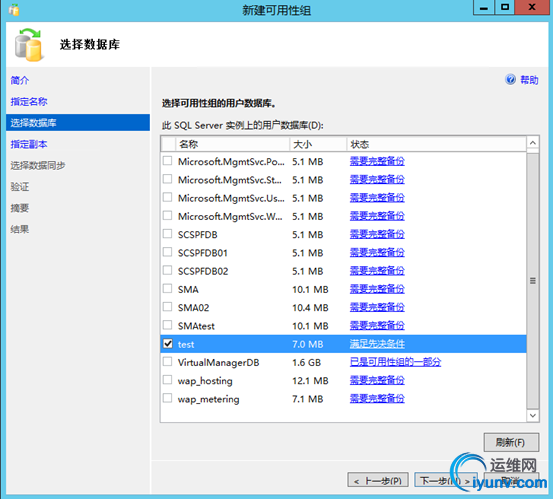Tick checkbox for SCSPFDB02 database
Viewport: 553px width, 499px height.
pyautogui.click(x=168, y=271)
